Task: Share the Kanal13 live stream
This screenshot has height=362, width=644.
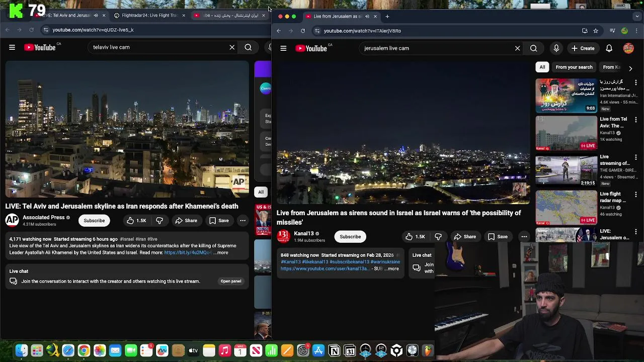Action: (x=464, y=237)
